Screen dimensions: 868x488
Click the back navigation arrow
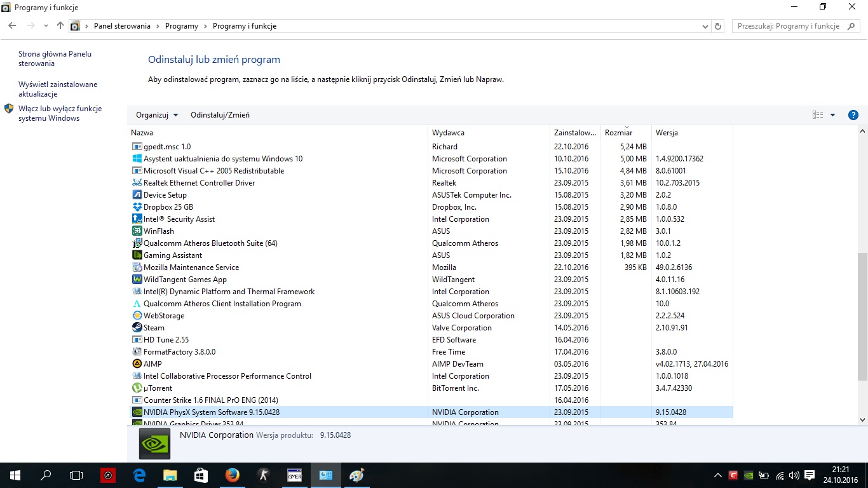[x=12, y=26]
